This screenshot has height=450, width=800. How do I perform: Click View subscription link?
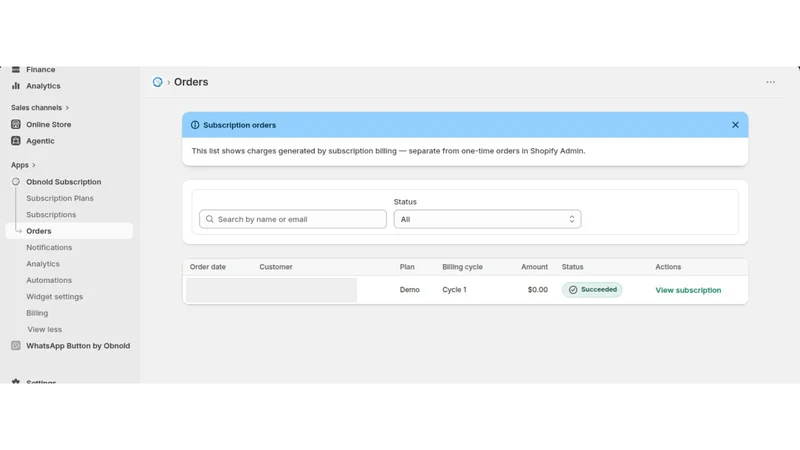[x=688, y=290]
